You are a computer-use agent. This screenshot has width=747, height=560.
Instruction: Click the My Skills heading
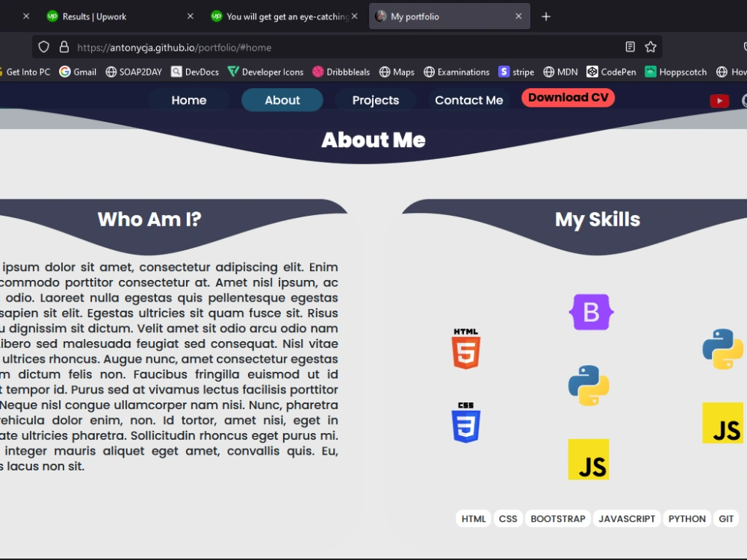(598, 220)
